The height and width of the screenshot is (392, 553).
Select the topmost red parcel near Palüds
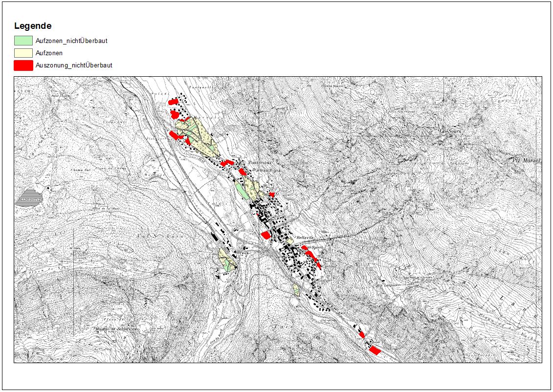[x=173, y=102]
